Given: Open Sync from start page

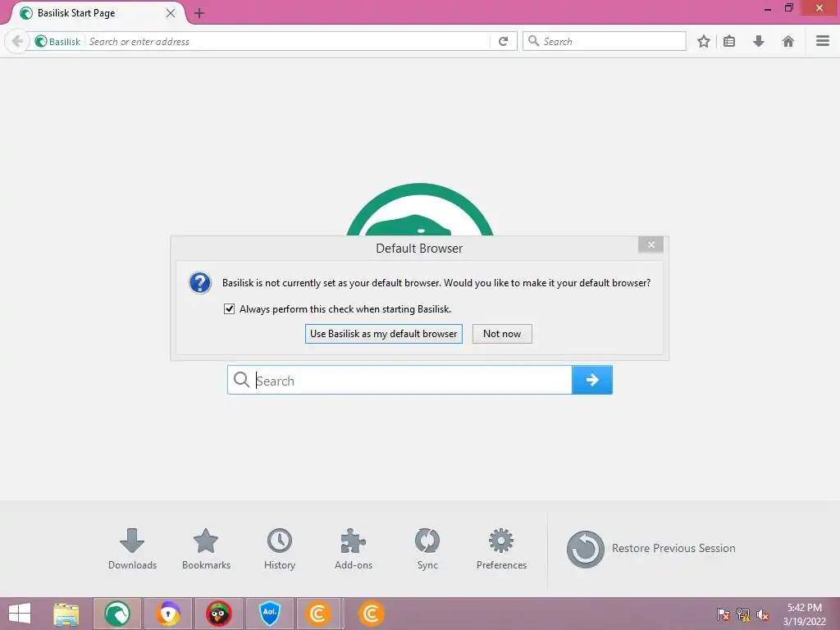Looking at the screenshot, I should [x=427, y=549].
